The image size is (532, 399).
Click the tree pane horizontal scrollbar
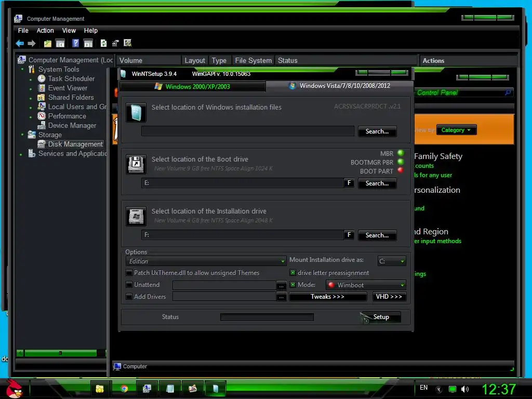point(61,353)
